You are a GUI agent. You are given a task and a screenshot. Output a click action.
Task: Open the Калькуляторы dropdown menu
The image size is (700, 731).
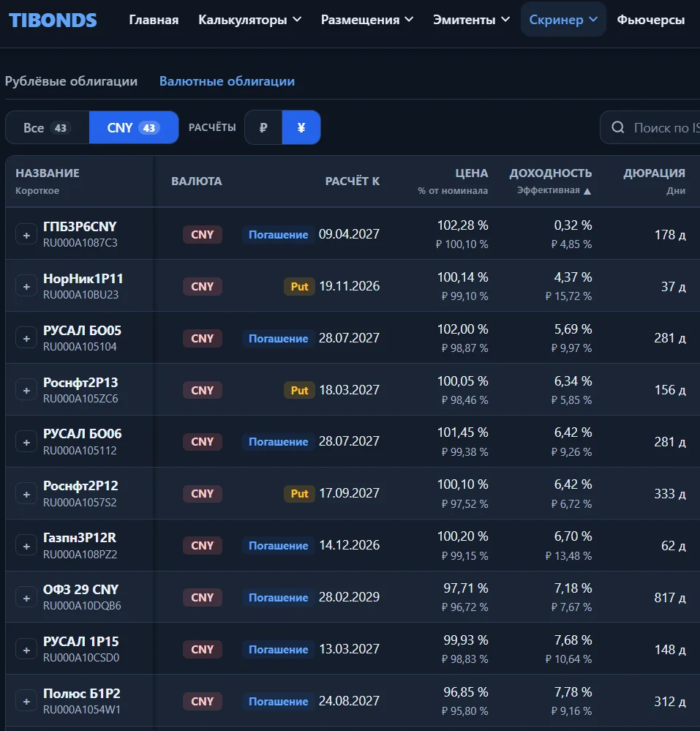(x=250, y=20)
